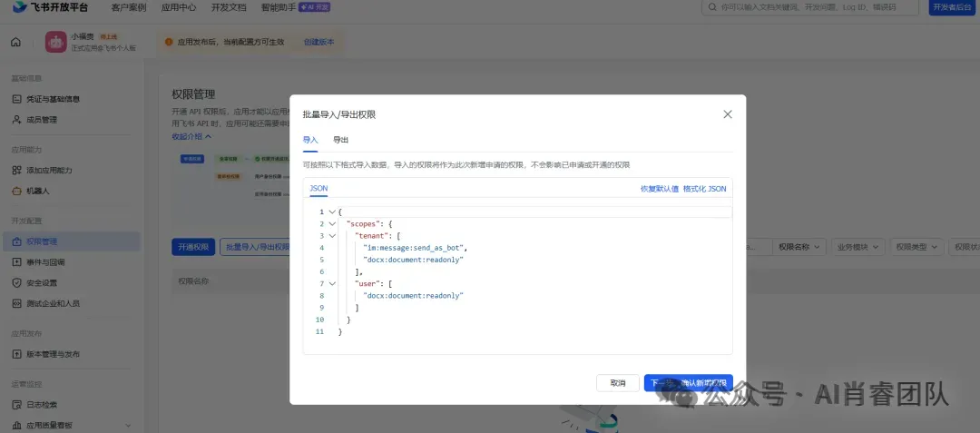This screenshot has width=980, height=433.
Task: Close the 批量导入/导出权限 dialog
Action: pyautogui.click(x=727, y=114)
